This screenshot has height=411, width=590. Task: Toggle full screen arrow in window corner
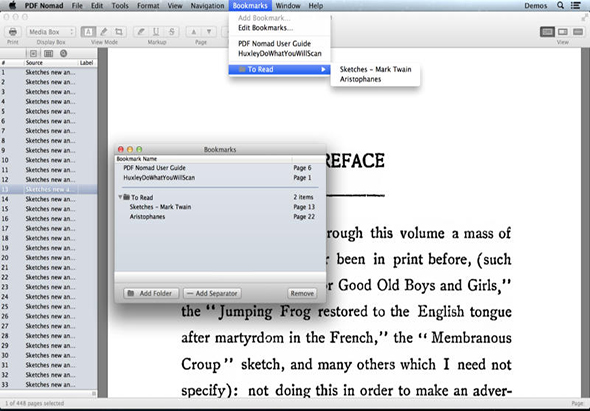point(584,17)
